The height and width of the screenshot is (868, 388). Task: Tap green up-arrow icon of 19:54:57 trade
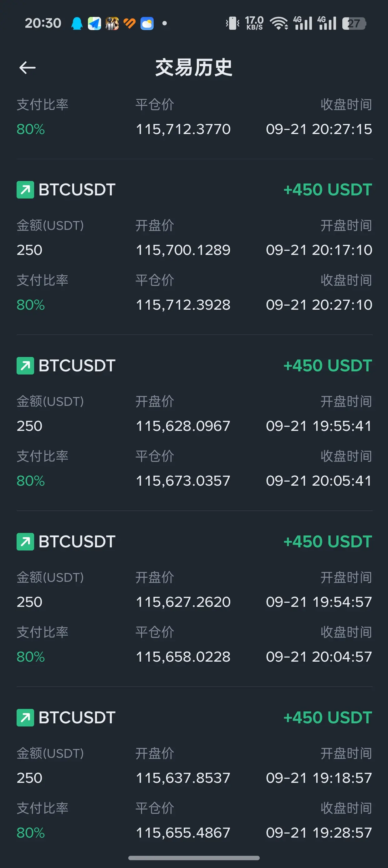25,541
